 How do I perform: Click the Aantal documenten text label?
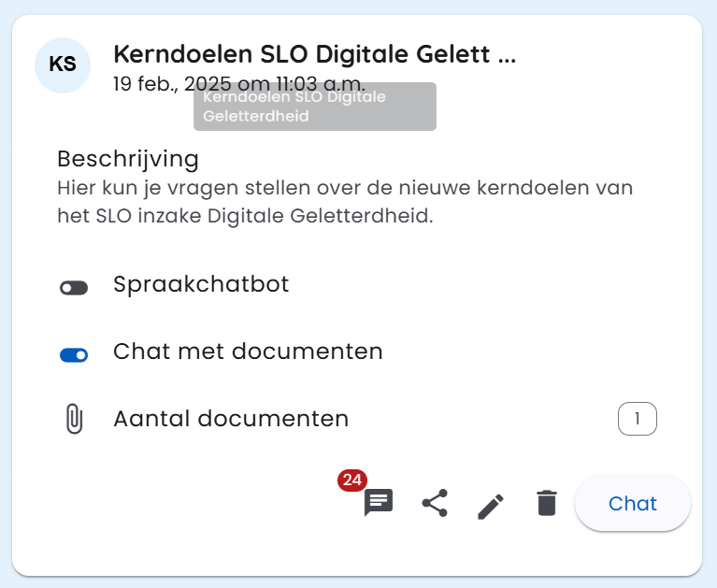point(231,419)
